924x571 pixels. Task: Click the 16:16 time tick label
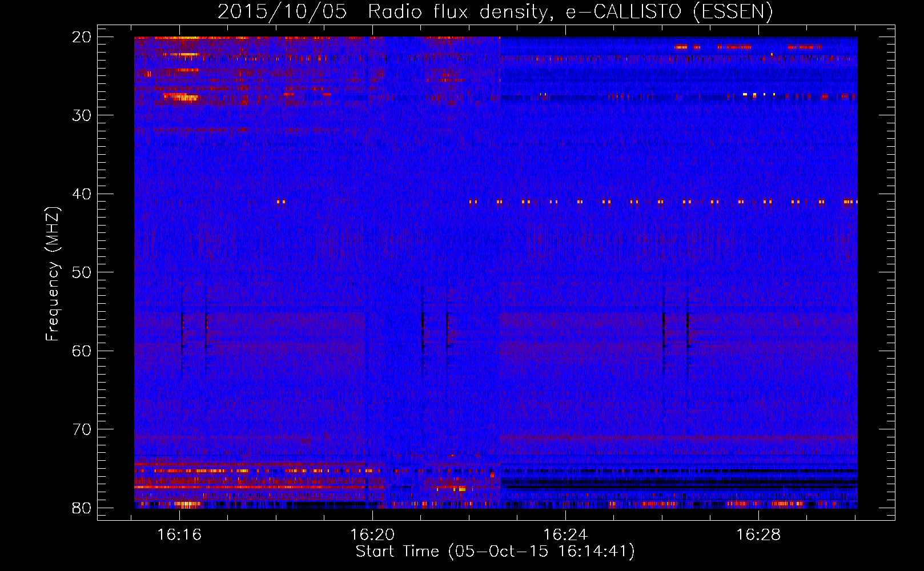[179, 535]
